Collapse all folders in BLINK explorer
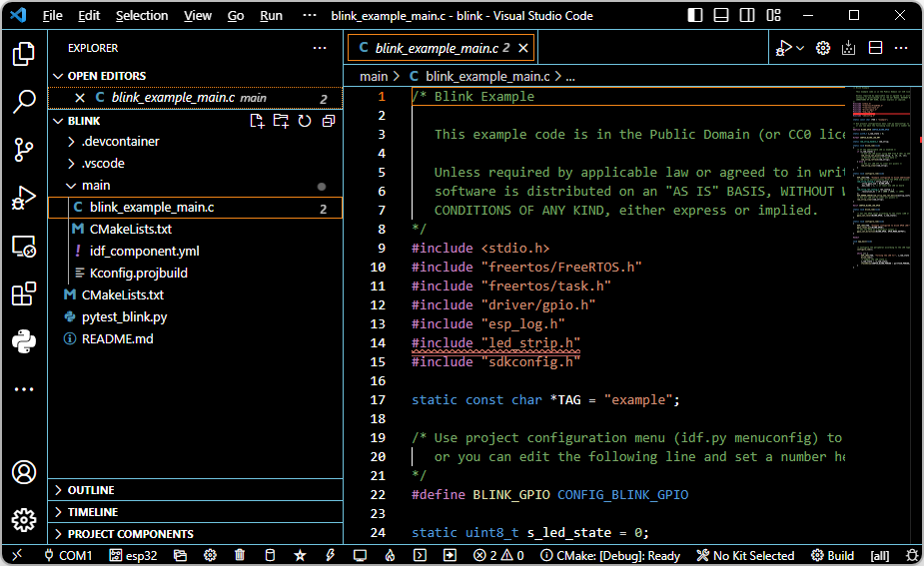 point(329,121)
